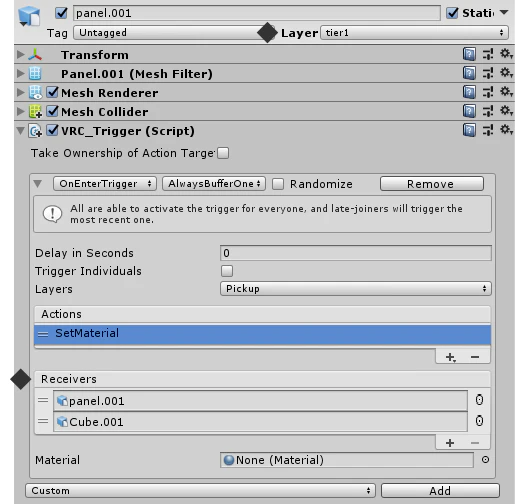The width and height of the screenshot is (515, 504).
Task: Open the OnEnterTrigger type dropdown
Action: pyautogui.click(x=105, y=184)
